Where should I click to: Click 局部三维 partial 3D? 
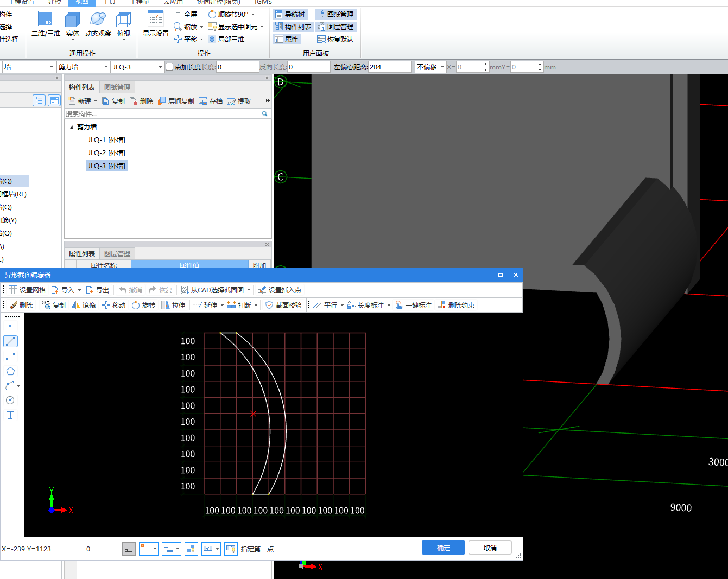pyautogui.click(x=226, y=39)
